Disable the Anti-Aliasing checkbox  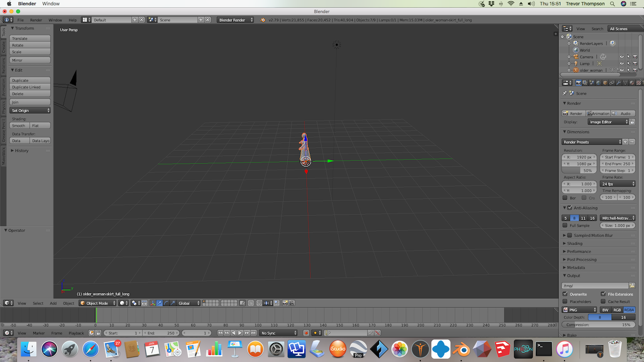click(570, 208)
